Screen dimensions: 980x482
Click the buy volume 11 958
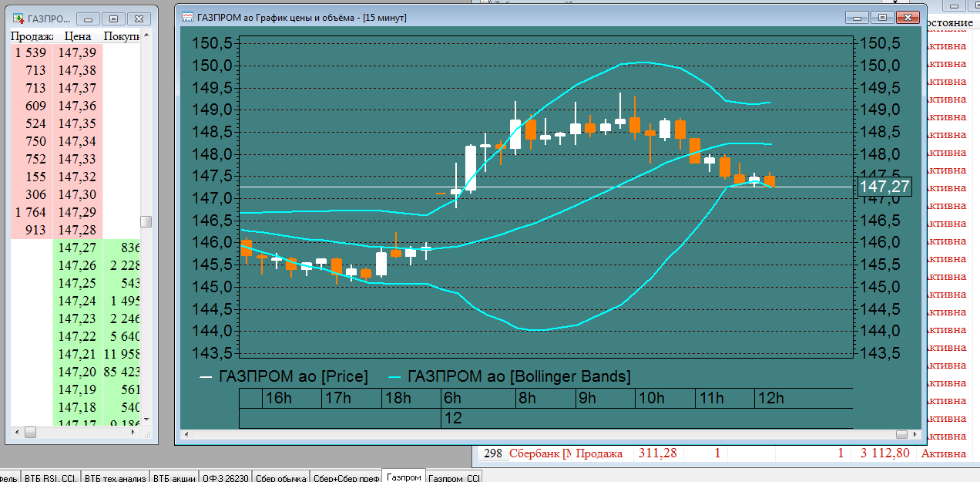pyautogui.click(x=122, y=354)
